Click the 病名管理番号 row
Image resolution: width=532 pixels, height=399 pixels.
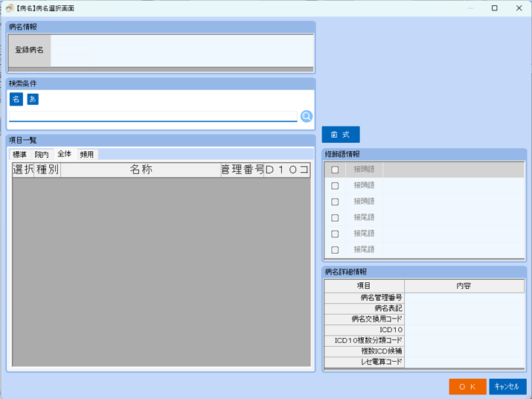424,298
